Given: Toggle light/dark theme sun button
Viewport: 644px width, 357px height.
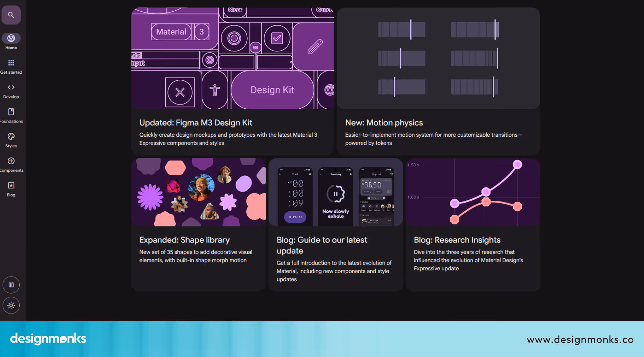Looking at the screenshot, I should click(11, 305).
